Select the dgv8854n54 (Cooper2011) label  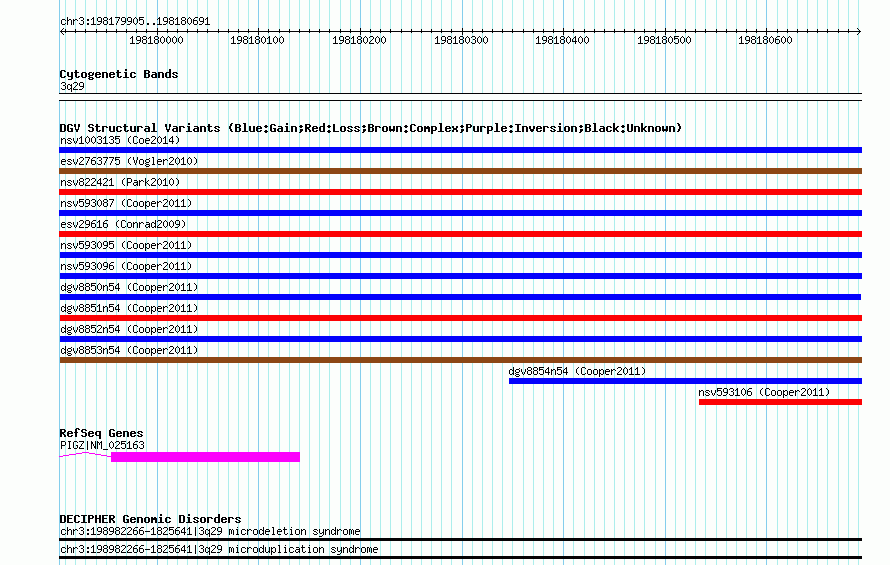[x=577, y=371]
